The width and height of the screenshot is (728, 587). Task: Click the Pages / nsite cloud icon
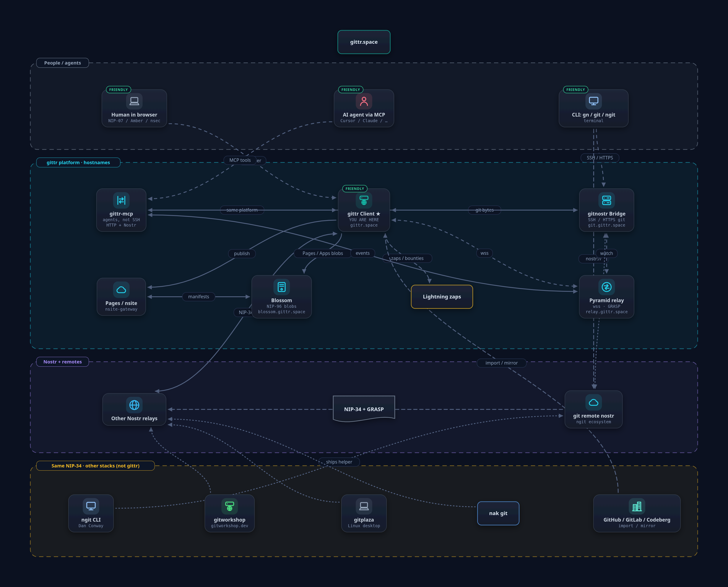[121, 289]
